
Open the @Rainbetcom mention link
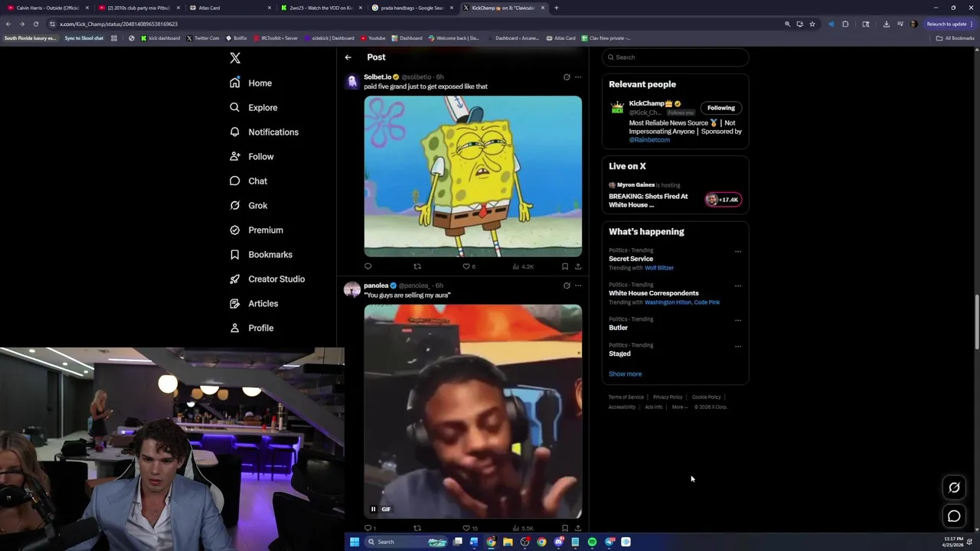[649, 140]
